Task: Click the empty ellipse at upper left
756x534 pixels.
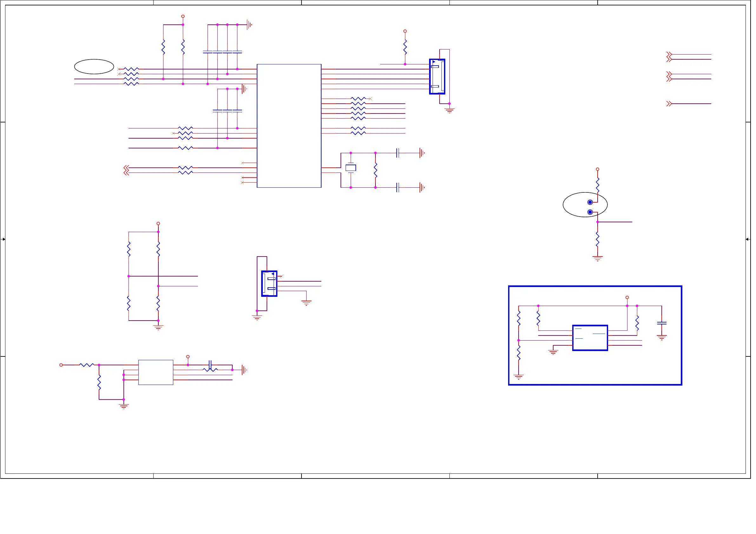Action: point(94,67)
